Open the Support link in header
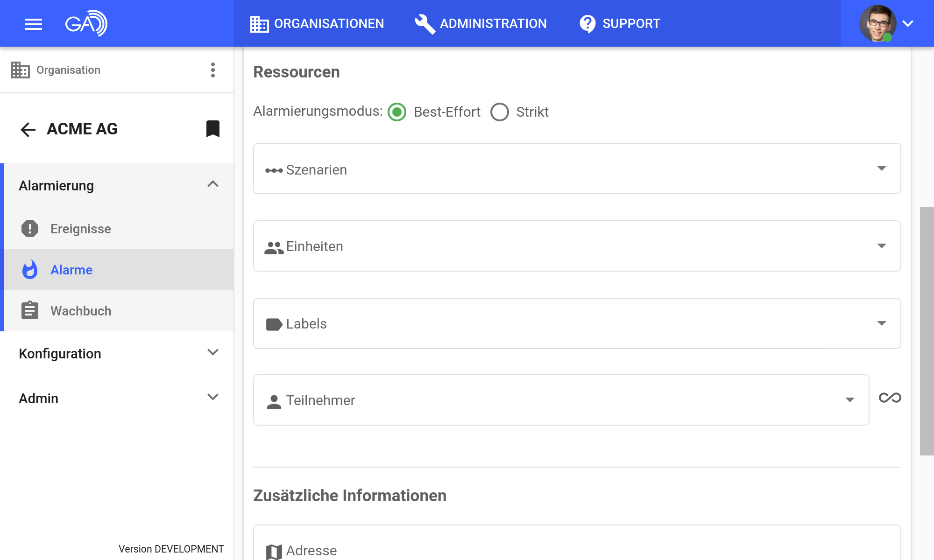 tap(620, 24)
